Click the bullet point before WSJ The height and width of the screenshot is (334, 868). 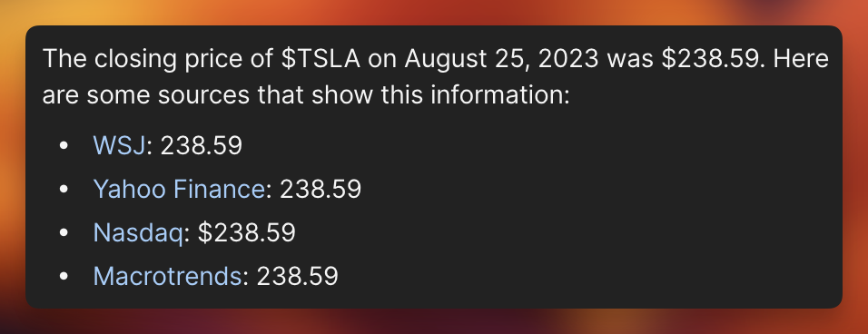[64, 146]
